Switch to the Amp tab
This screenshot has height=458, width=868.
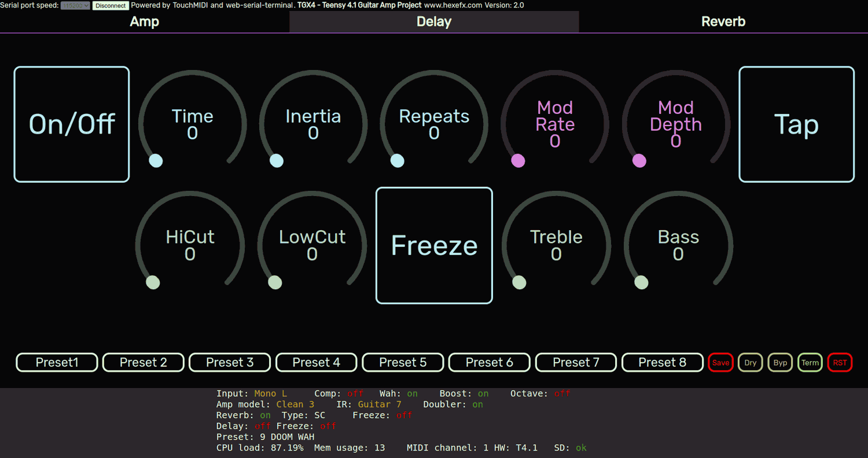[x=145, y=21]
